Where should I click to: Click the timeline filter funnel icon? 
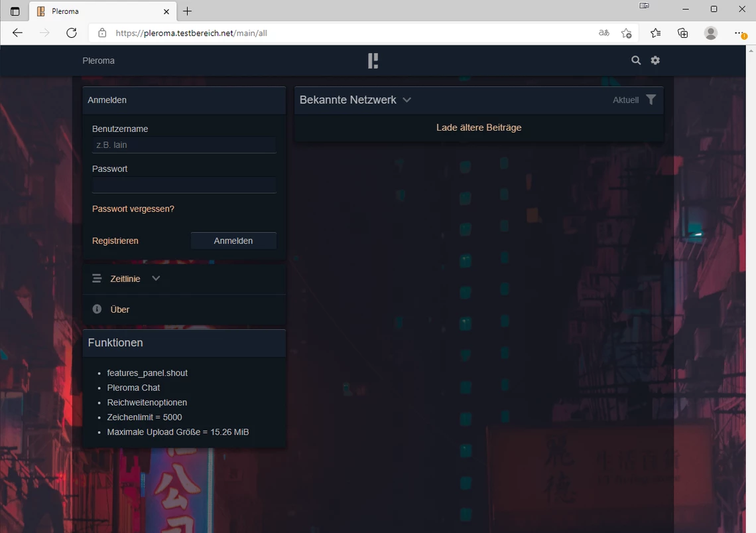click(651, 100)
